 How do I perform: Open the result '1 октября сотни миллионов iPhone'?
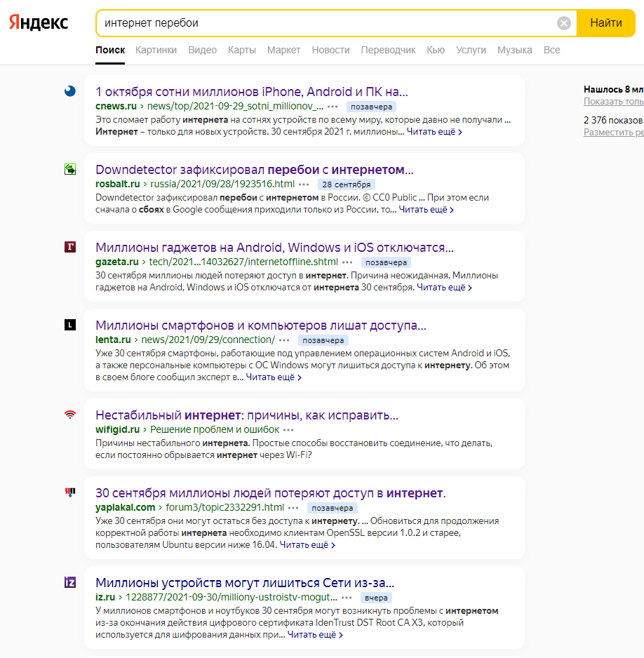[251, 91]
